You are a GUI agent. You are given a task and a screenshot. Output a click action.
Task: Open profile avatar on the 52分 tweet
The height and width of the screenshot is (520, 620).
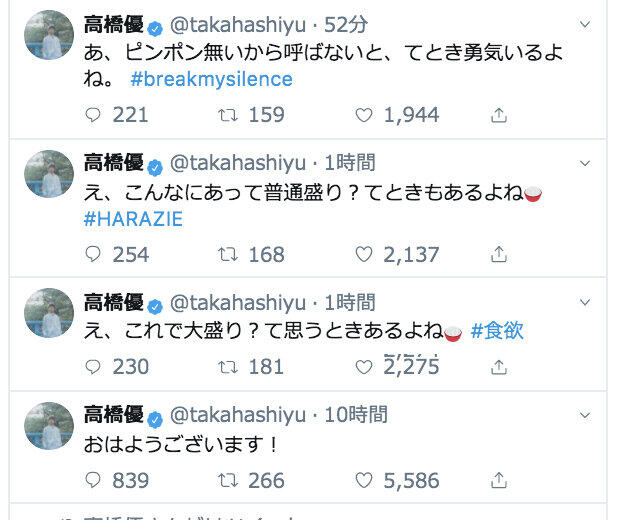click(x=48, y=36)
